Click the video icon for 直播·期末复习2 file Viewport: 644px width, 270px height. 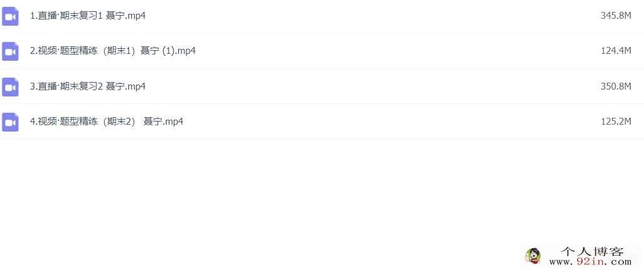coord(10,87)
